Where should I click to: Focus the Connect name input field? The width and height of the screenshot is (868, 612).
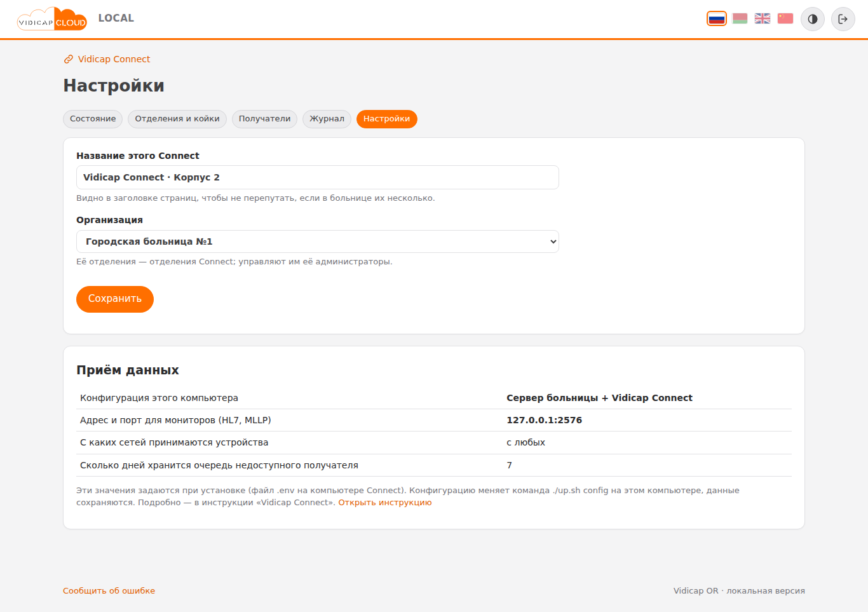click(x=318, y=177)
